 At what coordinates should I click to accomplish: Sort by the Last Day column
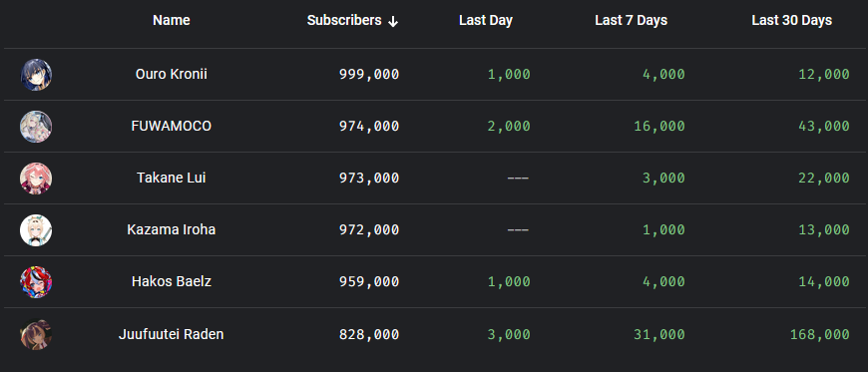pos(486,21)
